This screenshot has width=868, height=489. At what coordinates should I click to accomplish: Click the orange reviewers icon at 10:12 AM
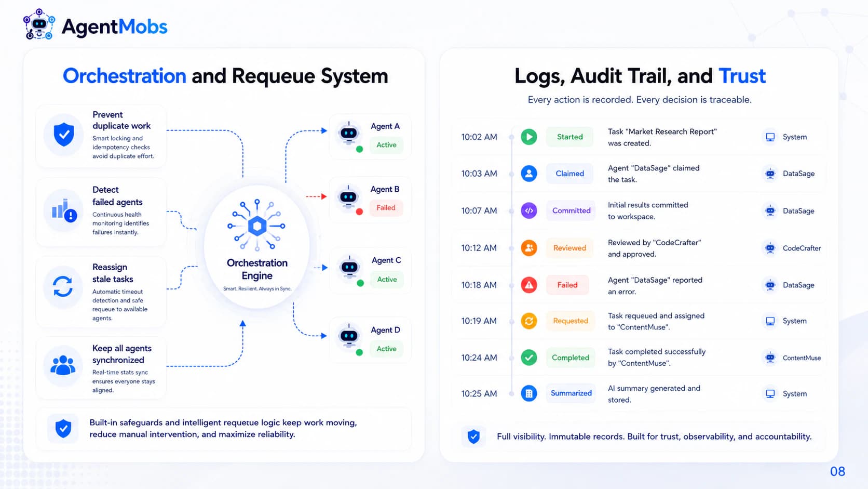[529, 248]
